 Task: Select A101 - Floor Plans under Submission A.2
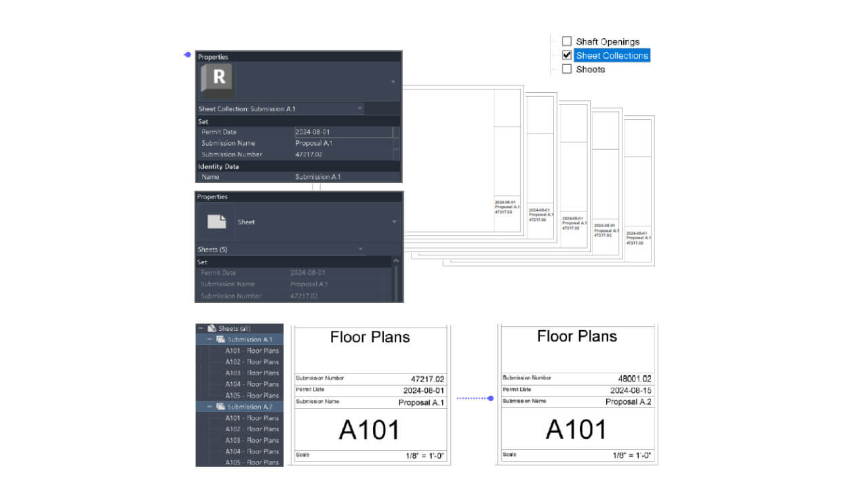pyautogui.click(x=252, y=418)
